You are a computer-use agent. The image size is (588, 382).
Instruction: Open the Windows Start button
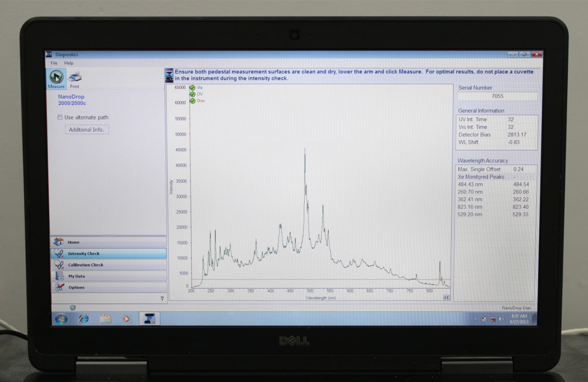coord(61,319)
